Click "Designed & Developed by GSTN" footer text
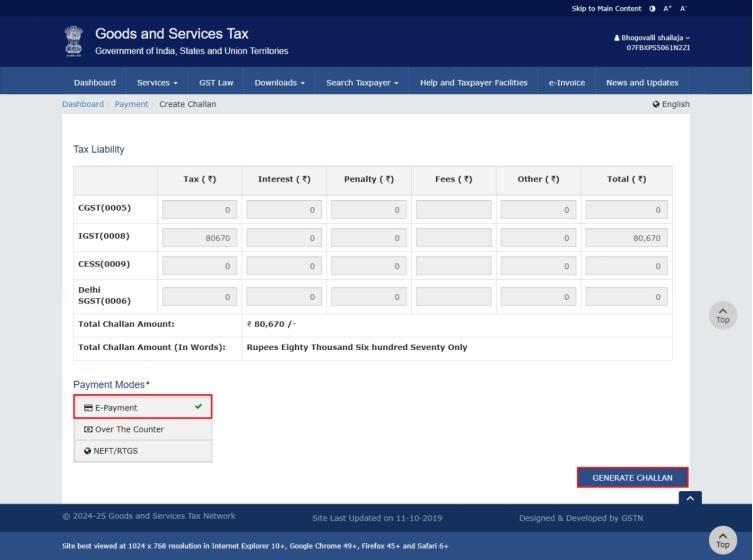The width and height of the screenshot is (753, 560). [x=581, y=518]
